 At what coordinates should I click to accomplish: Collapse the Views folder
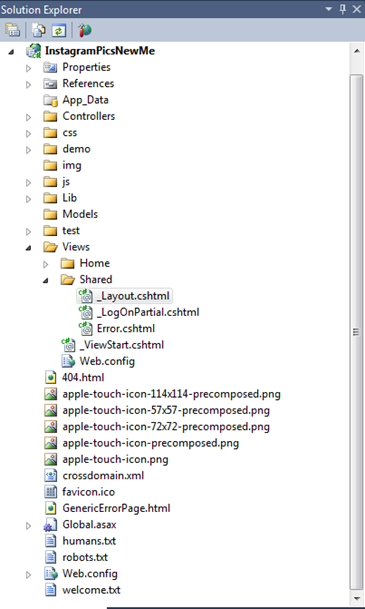(x=28, y=248)
